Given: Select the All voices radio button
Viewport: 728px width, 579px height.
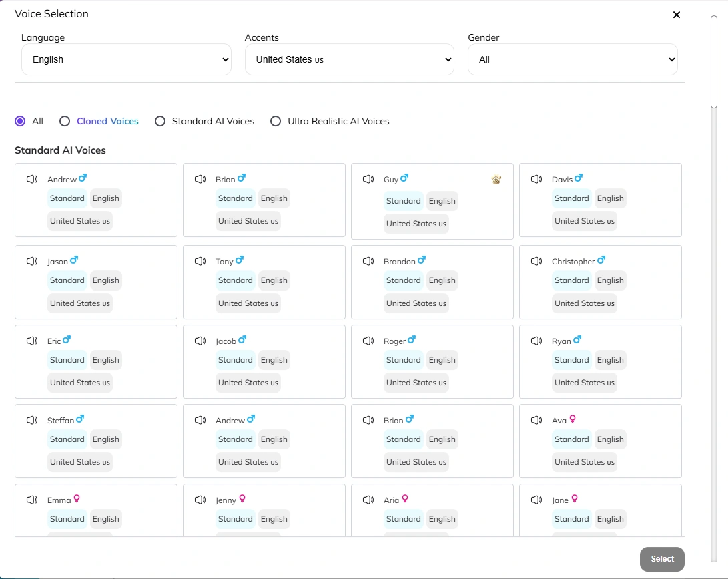Looking at the screenshot, I should (x=20, y=122).
